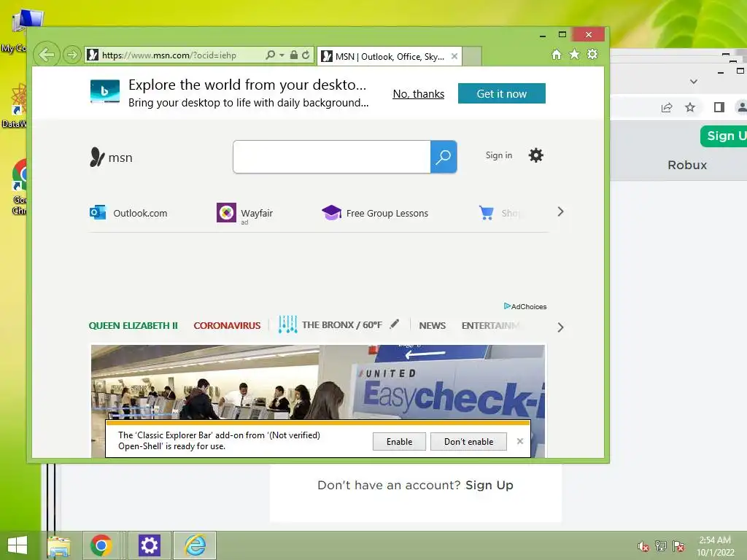Image resolution: width=747 pixels, height=560 pixels.
Task: Refresh the MSN page
Action: [306, 55]
